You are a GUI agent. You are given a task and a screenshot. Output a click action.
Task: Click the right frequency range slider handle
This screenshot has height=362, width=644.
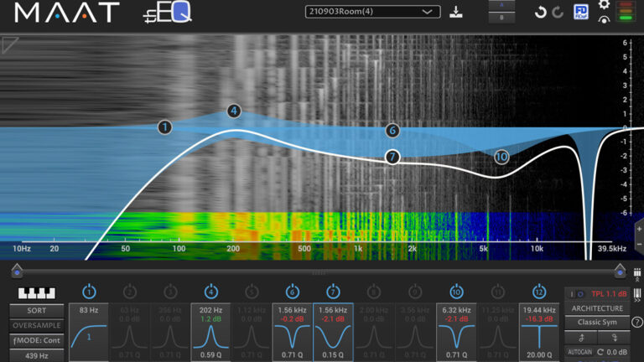(620, 271)
